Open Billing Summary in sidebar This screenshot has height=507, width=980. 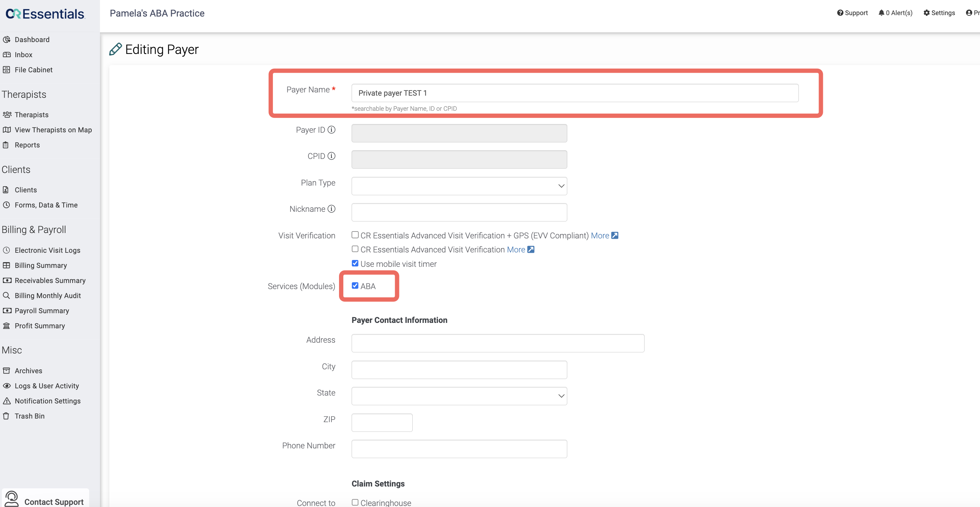41,265
